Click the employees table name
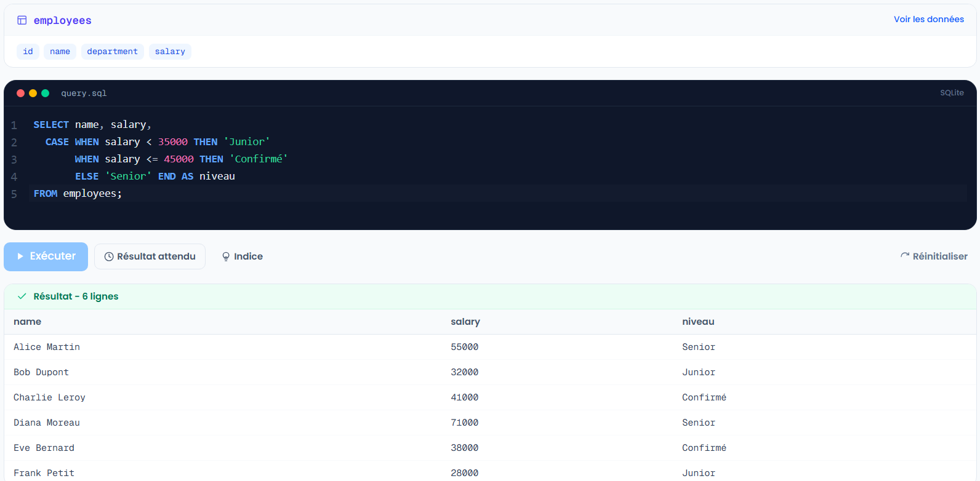Viewport: 980px width, 481px height. coord(63,20)
